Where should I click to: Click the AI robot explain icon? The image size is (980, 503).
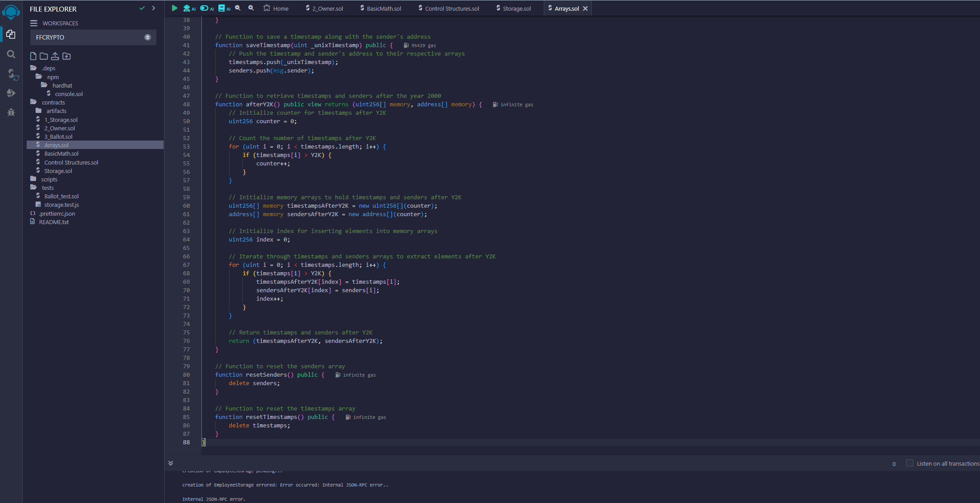tap(189, 8)
